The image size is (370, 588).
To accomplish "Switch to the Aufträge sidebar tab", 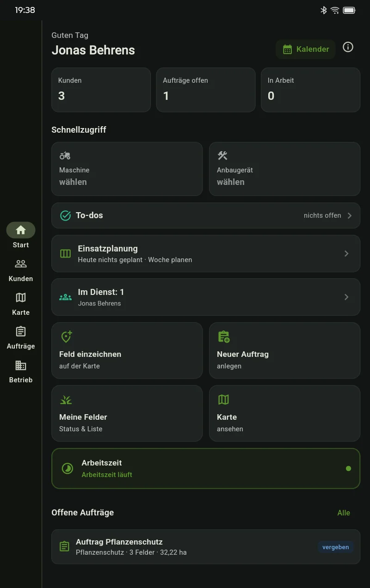I will (21, 338).
